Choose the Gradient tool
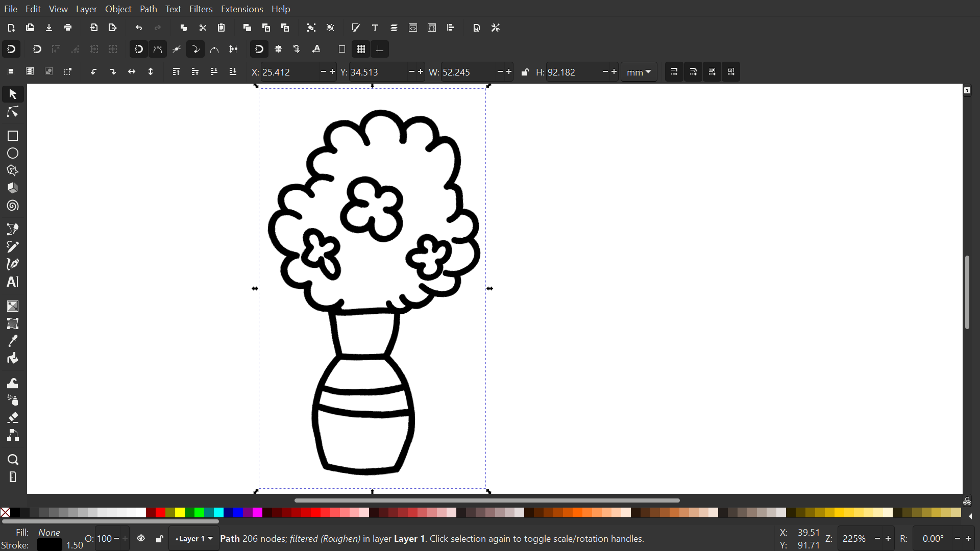Screen dimensions: 980x551 13,306
